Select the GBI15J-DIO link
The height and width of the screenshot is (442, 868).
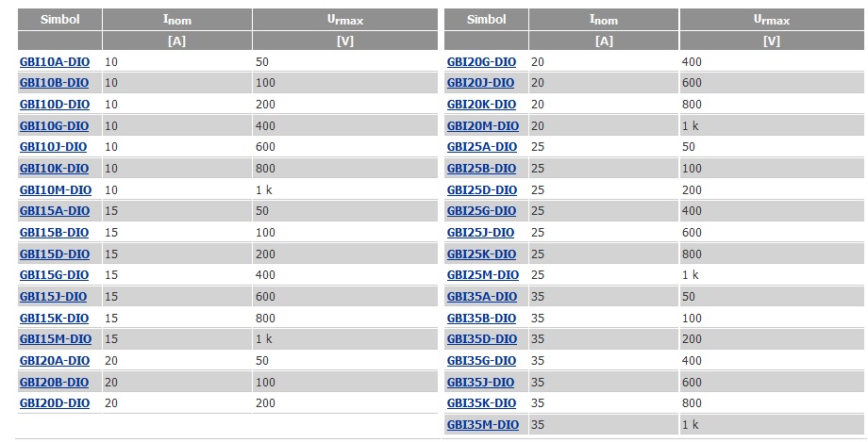pos(53,297)
